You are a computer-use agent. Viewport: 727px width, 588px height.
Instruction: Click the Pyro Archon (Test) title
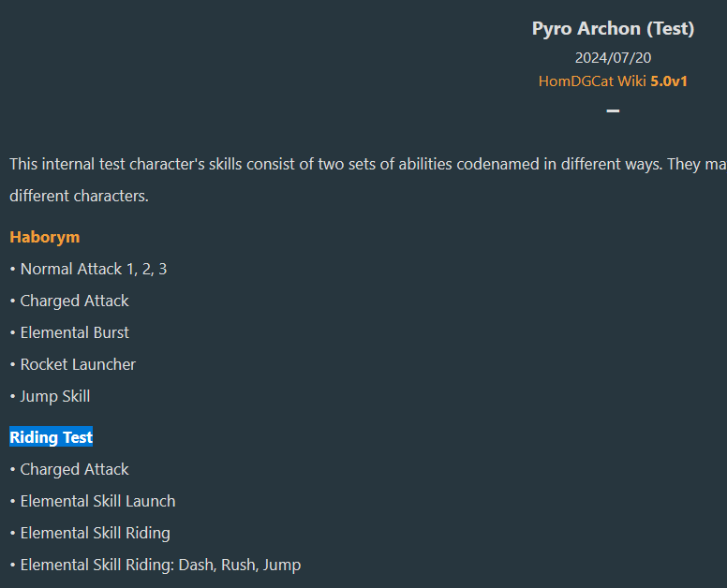pos(613,29)
